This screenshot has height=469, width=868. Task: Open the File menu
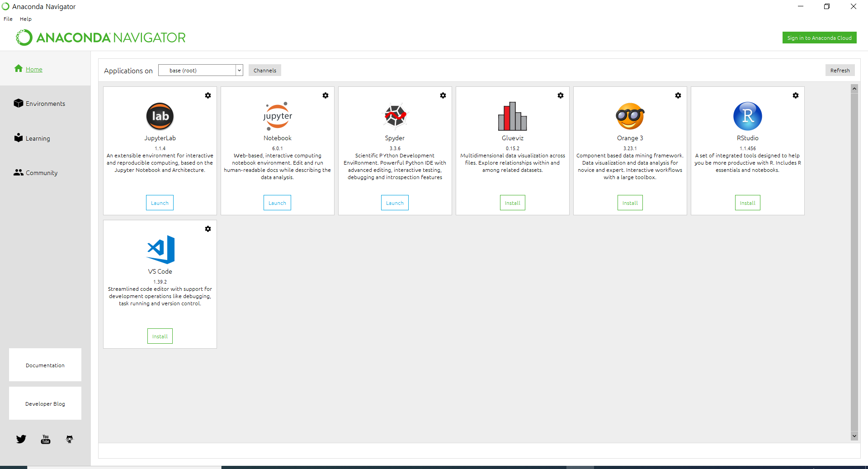tap(8, 19)
